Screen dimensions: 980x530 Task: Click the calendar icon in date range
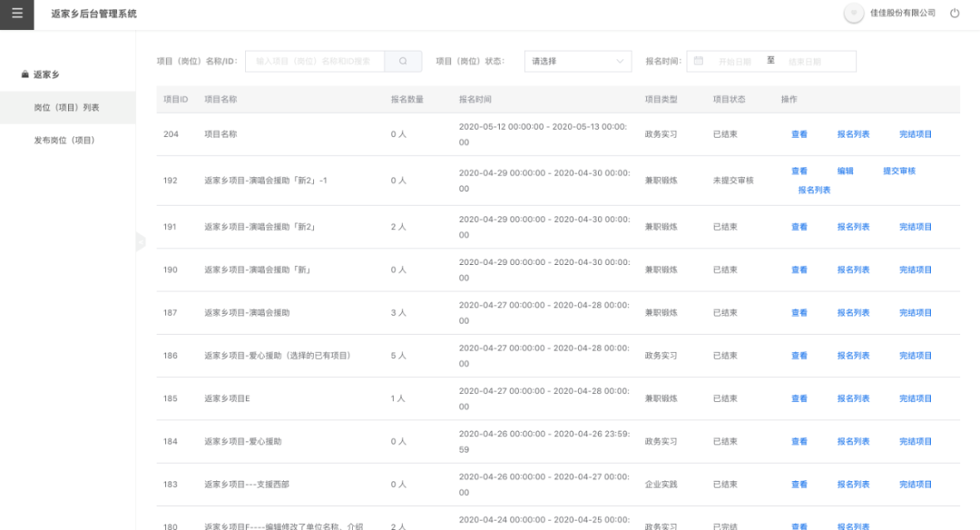(699, 61)
